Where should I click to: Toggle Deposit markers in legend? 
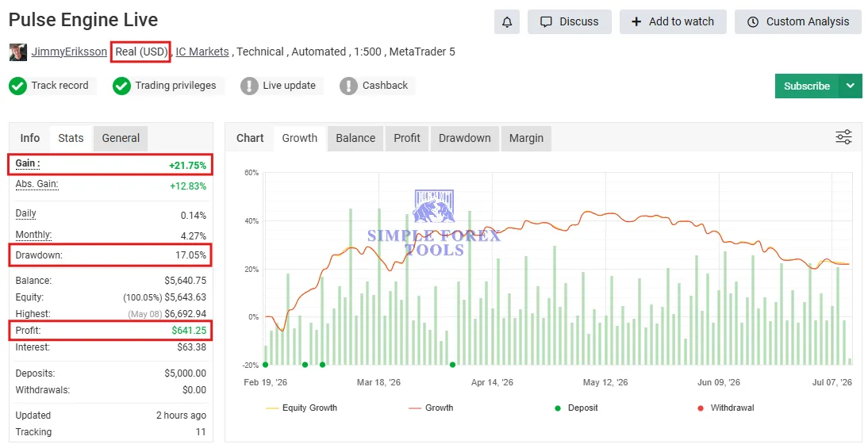coord(576,408)
